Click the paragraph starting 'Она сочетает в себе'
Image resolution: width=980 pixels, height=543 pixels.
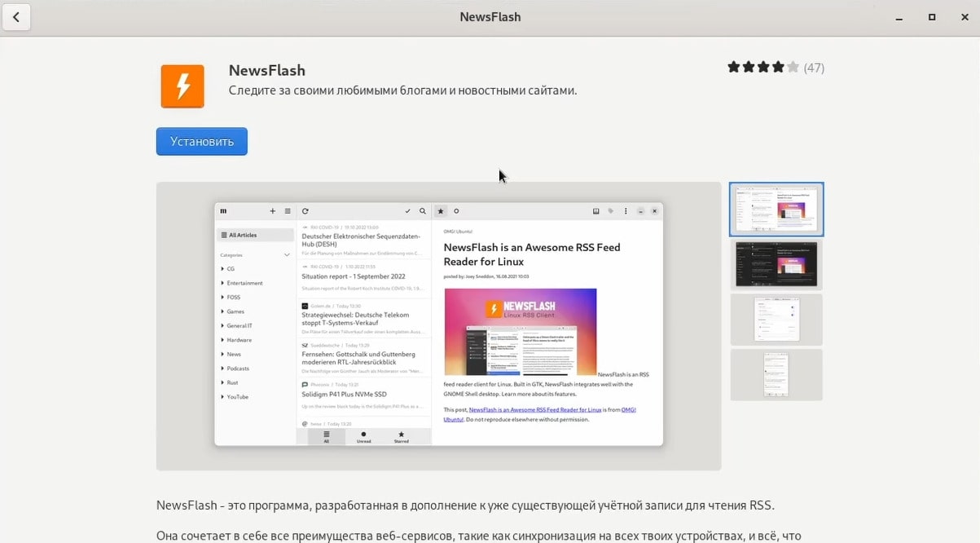pos(478,536)
